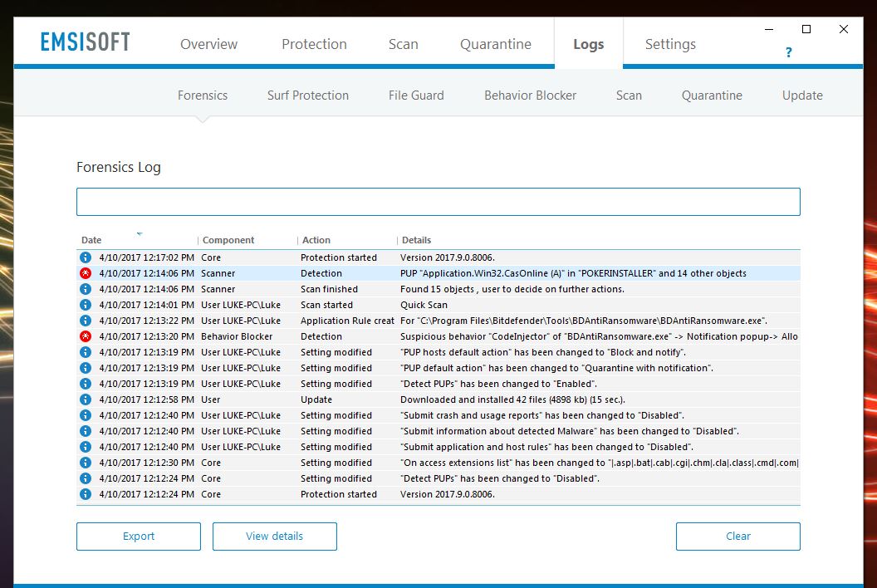The height and width of the screenshot is (588, 877).
Task: Click info icon on the Update row
Action: pos(85,399)
